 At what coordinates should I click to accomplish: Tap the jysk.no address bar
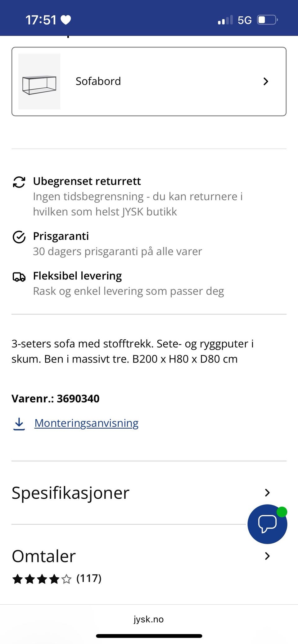[149, 619]
